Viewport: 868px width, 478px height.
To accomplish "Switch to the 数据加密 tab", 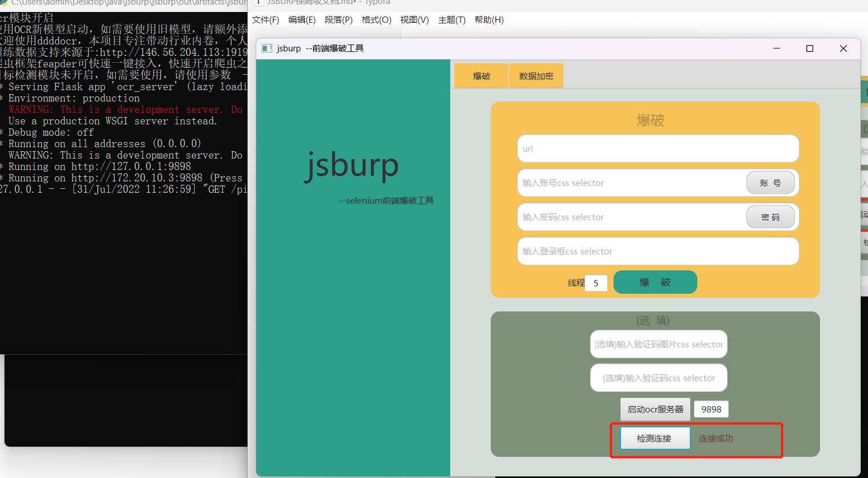I will (536, 76).
